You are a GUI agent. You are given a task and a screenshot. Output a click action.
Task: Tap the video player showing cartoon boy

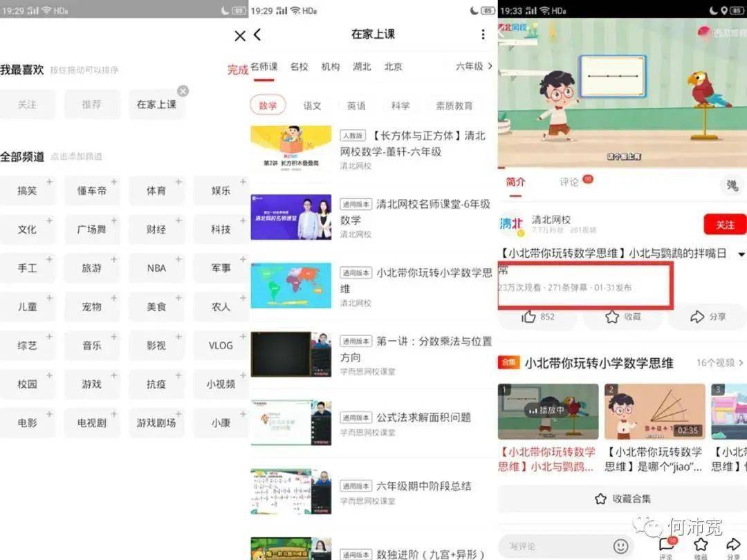622,93
